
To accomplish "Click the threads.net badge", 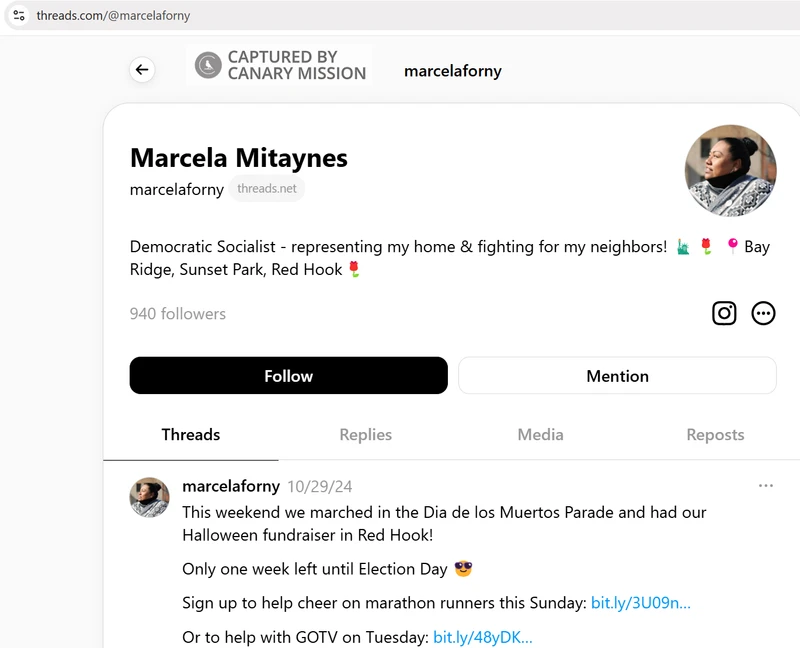I will click(x=267, y=189).
